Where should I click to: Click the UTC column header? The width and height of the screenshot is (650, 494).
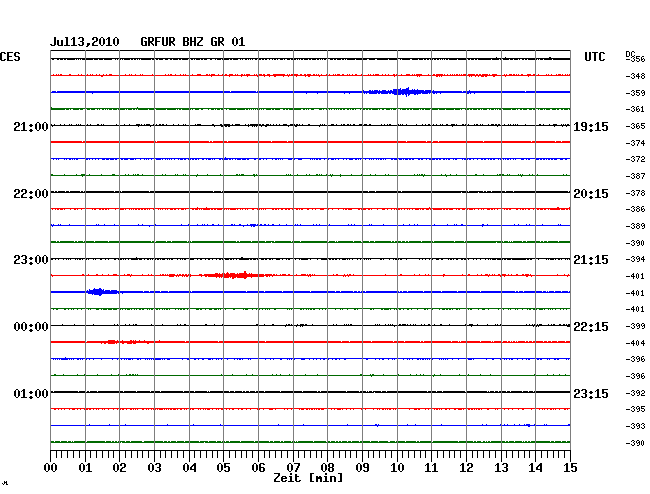[594, 57]
